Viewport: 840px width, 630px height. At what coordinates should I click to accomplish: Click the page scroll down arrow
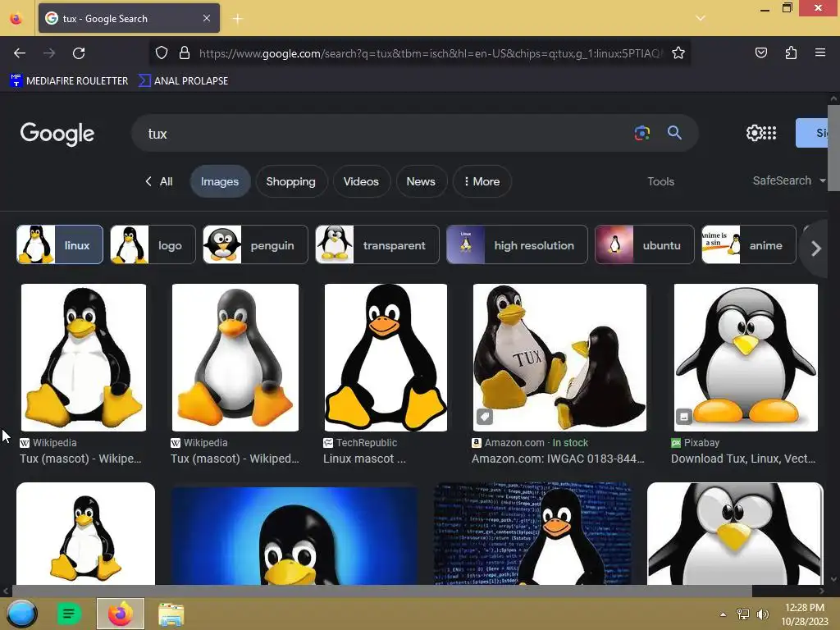[833, 579]
